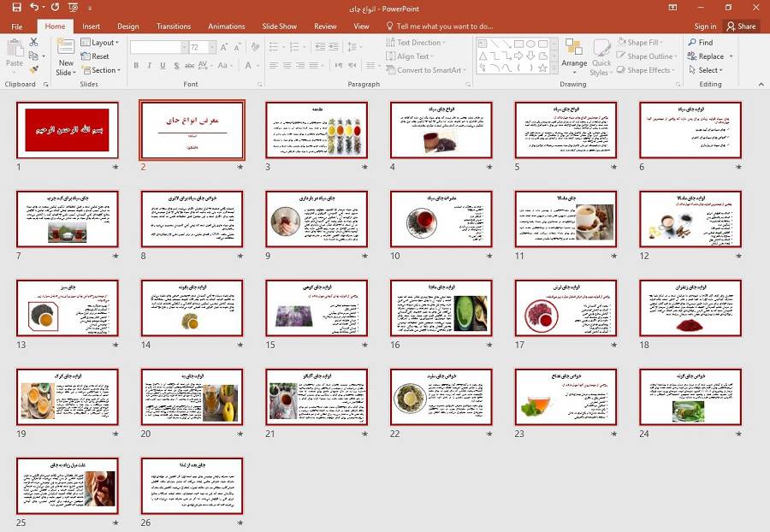This screenshot has height=532, width=770.
Task: Click the Save icon in the quick access toolbar
Action: click(x=16, y=7)
